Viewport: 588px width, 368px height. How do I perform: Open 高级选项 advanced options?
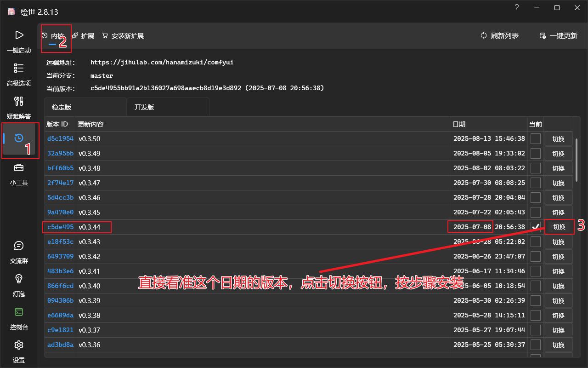pos(19,75)
